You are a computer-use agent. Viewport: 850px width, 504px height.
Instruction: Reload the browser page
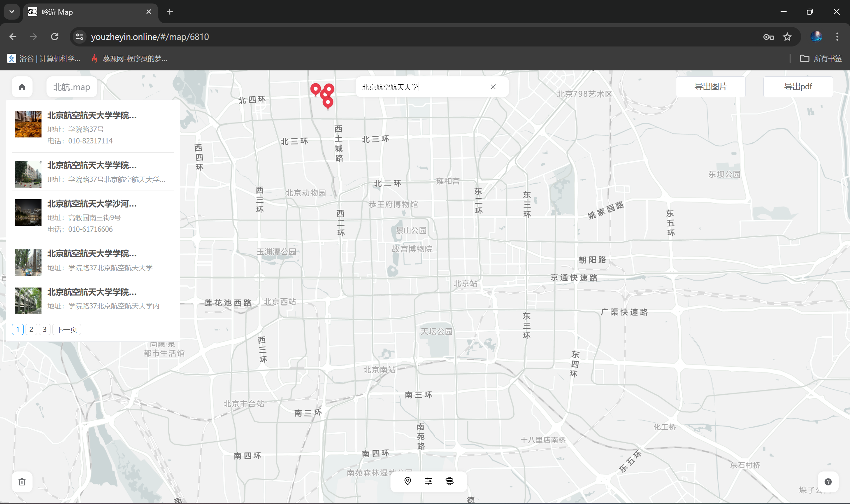pyautogui.click(x=55, y=37)
